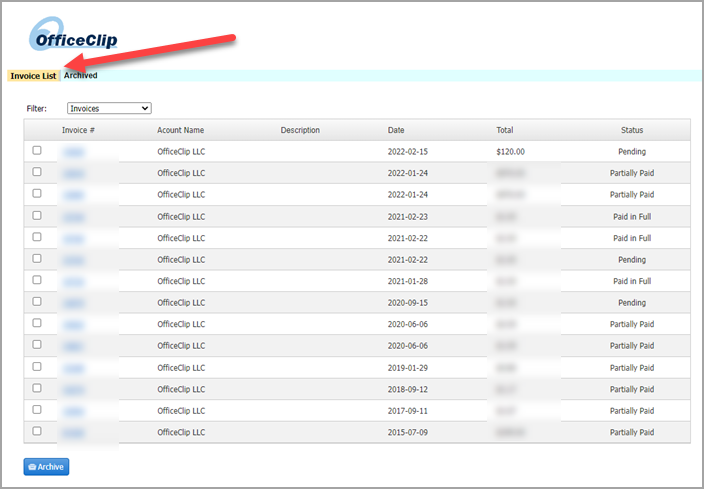Check the 2021-01-28 invoice row checkbox

pos(37,280)
